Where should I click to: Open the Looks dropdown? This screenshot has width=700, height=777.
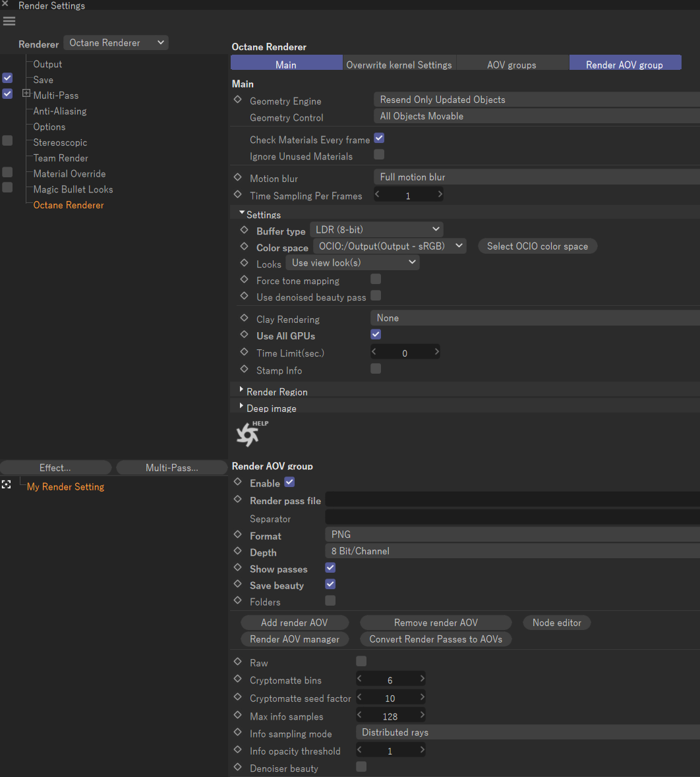pyautogui.click(x=353, y=263)
